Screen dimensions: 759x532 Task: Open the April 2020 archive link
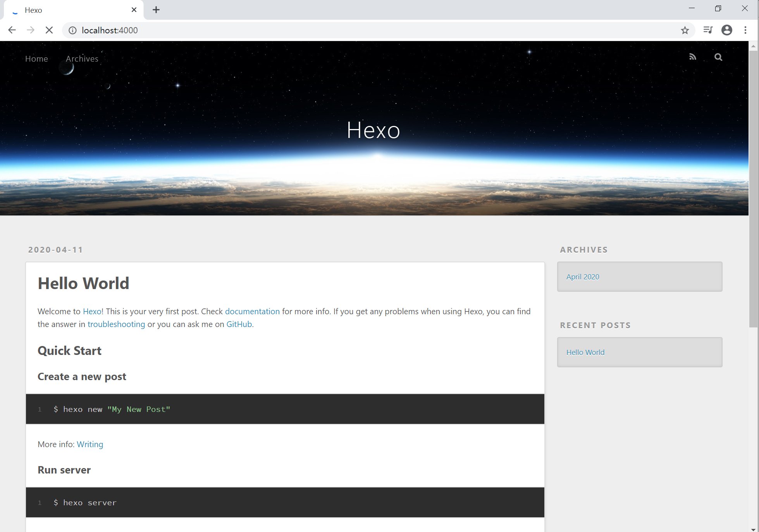click(x=582, y=277)
